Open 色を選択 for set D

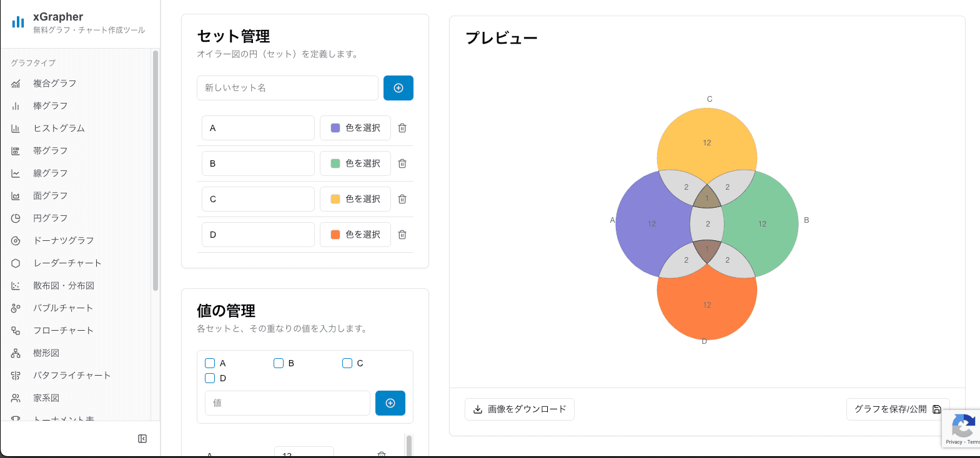point(355,235)
